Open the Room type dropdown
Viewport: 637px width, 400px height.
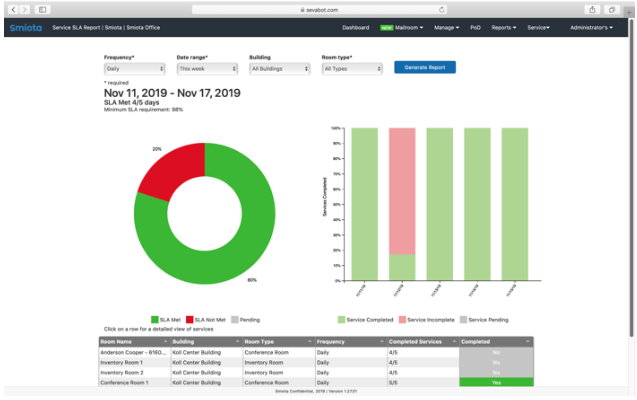351,69
